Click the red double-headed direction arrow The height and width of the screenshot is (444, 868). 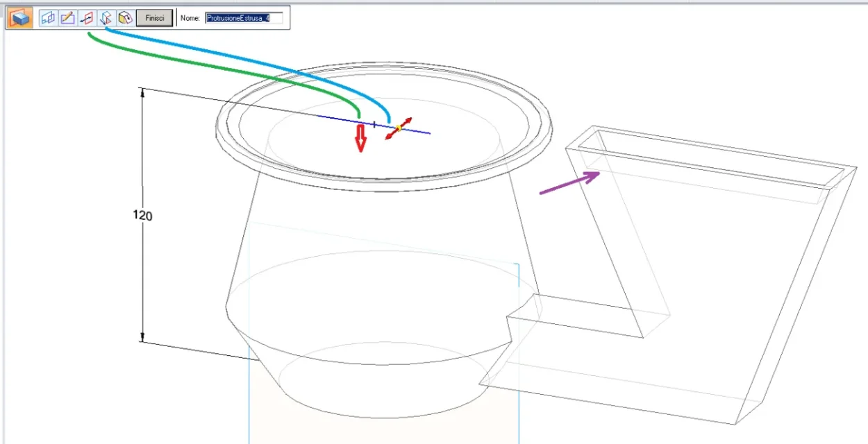[x=399, y=129]
